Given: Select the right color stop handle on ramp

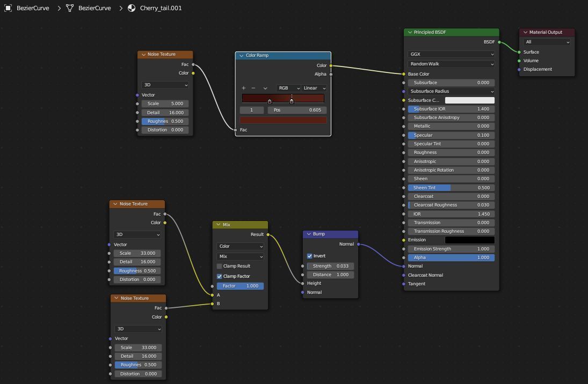Looking at the screenshot, I should tap(292, 101).
